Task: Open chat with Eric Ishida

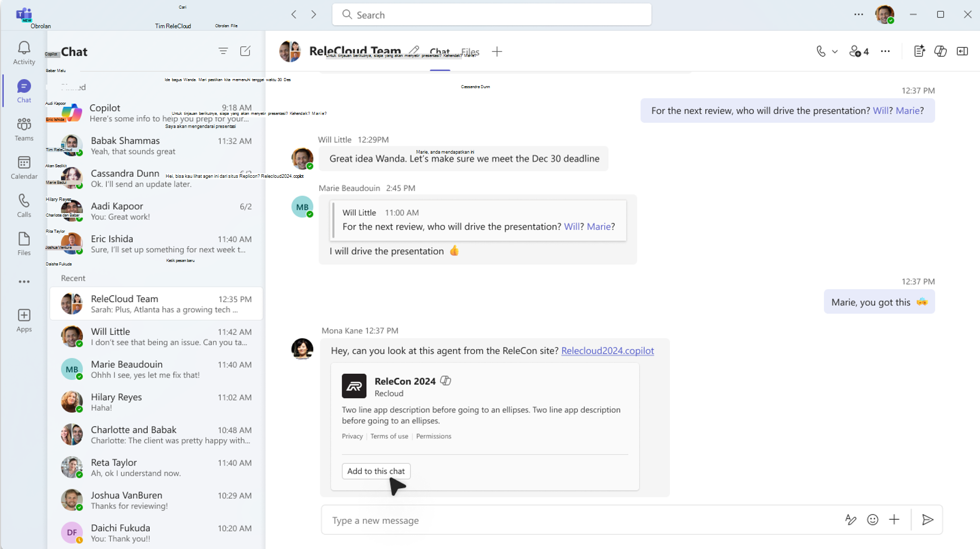Action: click(156, 244)
